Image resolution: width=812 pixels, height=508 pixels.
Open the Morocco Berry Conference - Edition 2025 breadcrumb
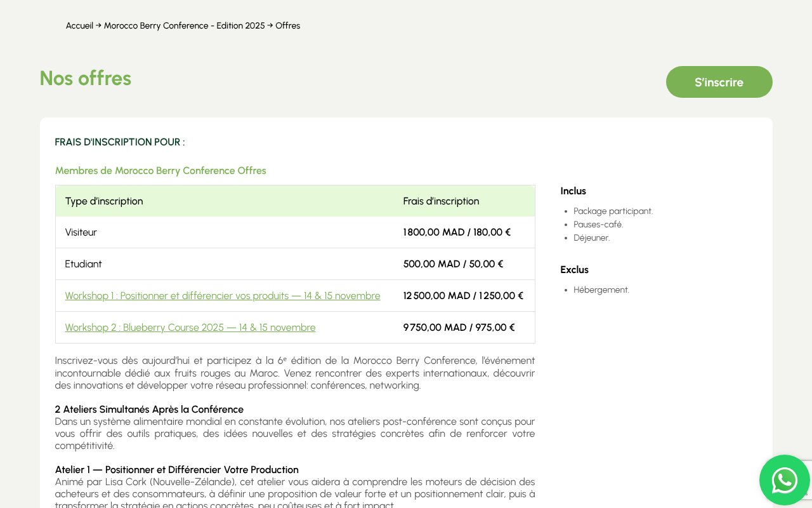pyautogui.click(x=184, y=25)
